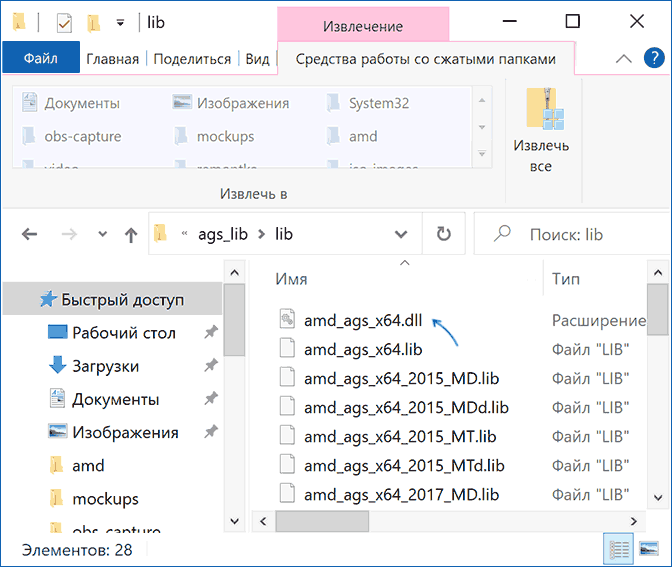The height and width of the screenshot is (567, 672).
Task: Open Загрузки in navigation pane
Action: (x=93, y=366)
